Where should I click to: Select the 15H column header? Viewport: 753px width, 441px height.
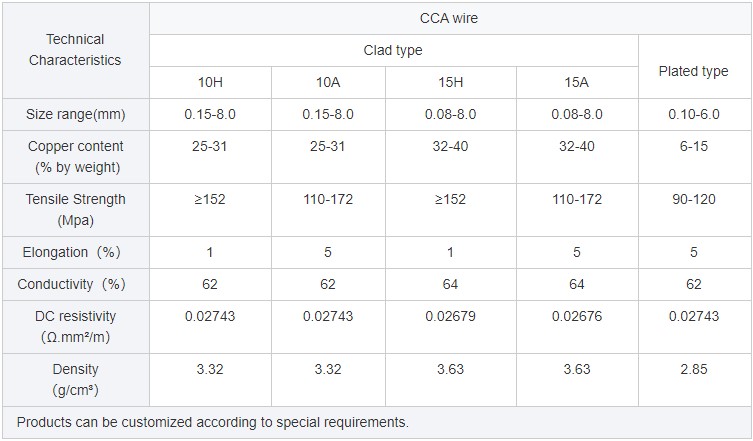tap(450, 83)
